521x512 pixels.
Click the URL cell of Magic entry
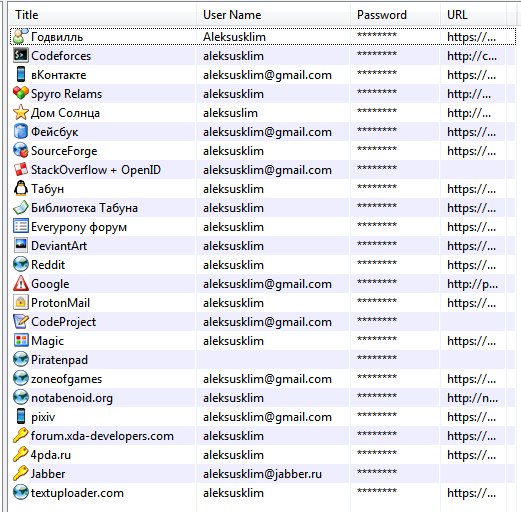pyautogui.click(x=471, y=341)
